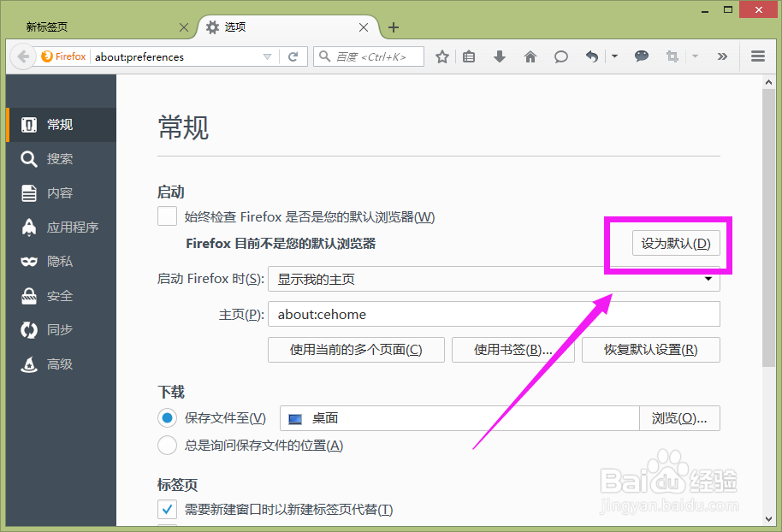Click the vertical scrollbar thumb
This screenshot has height=532, width=782.
tap(768, 228)
